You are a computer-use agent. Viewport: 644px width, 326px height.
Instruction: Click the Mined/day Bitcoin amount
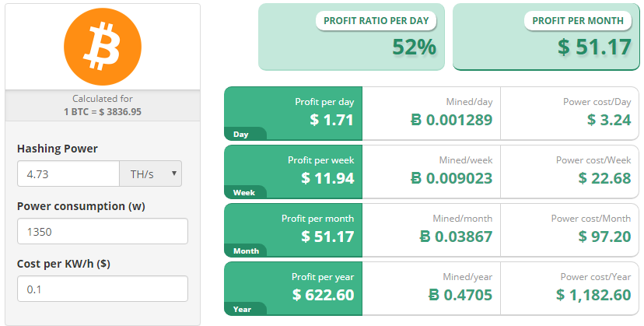click(x=452, y=120)
